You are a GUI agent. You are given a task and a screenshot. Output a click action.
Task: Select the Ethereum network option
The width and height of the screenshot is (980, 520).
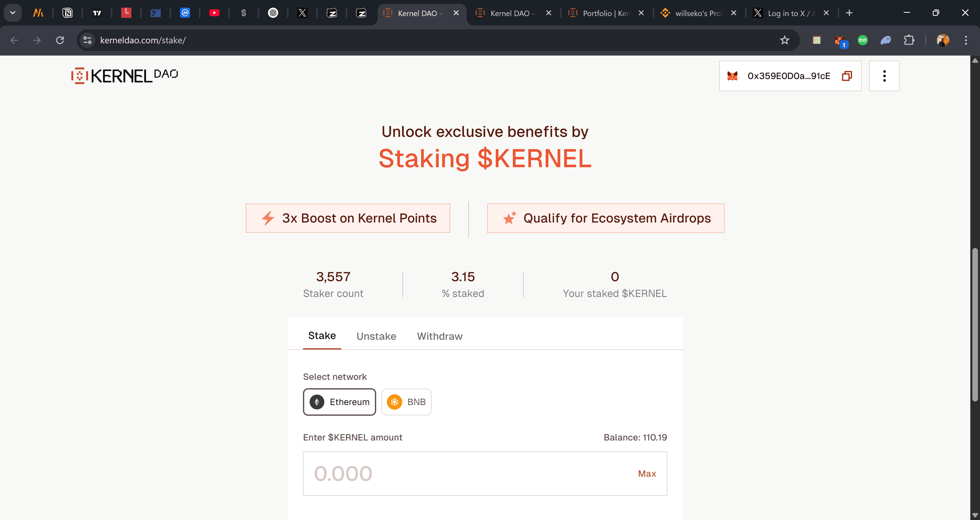point(339,402)
